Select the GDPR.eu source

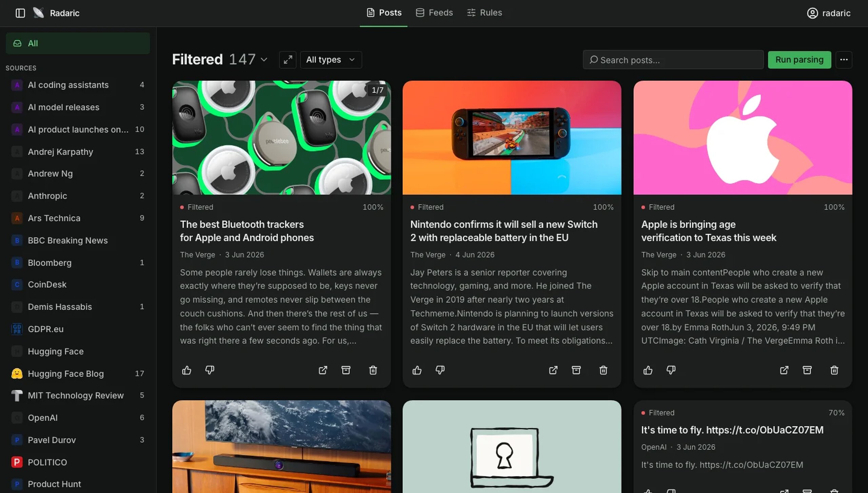pos(78,329)
